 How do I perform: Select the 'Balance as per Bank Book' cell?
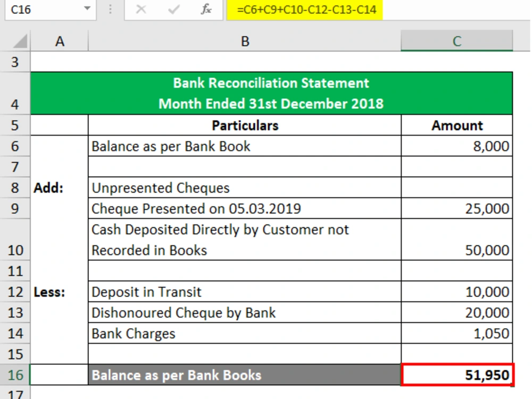click(245, 146)
